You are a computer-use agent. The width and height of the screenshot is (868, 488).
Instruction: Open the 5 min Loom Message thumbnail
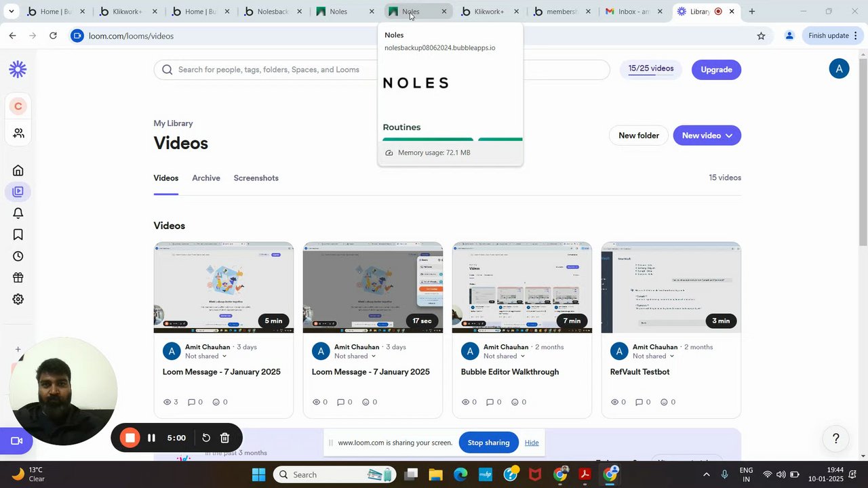click(224, 287)
